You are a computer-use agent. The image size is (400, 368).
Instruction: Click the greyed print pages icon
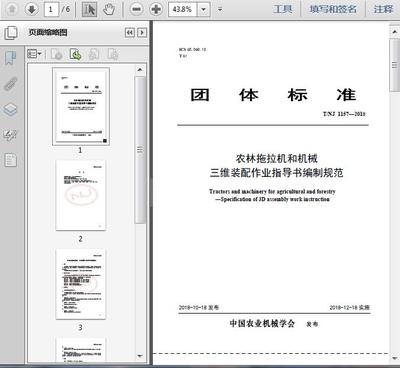click(94, 54)
